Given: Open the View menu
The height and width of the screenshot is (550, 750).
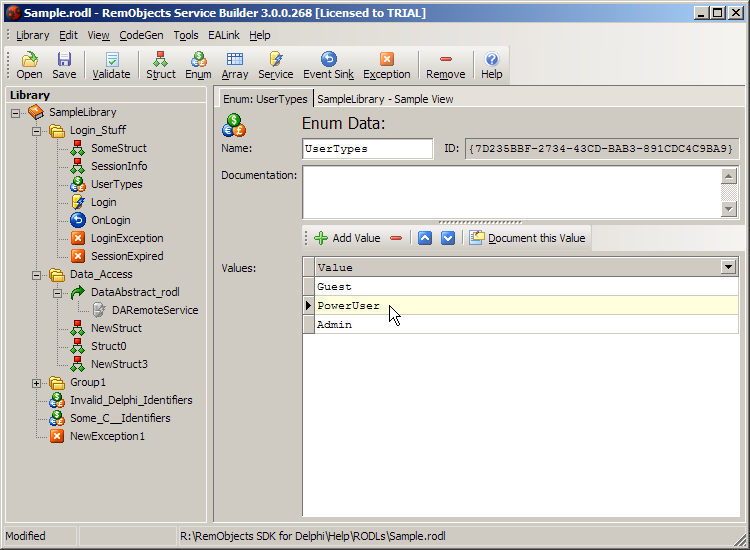Looking at the screenshot, I should tap(99, 35).
